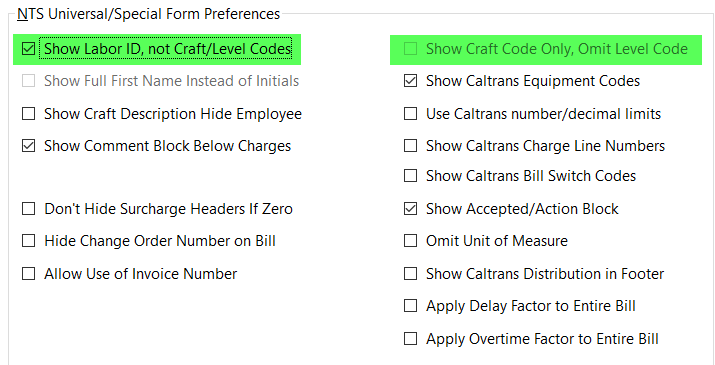Click the Show Caltrans Equipment Codes label text
The image size is (715, 365).
[533, 81]
